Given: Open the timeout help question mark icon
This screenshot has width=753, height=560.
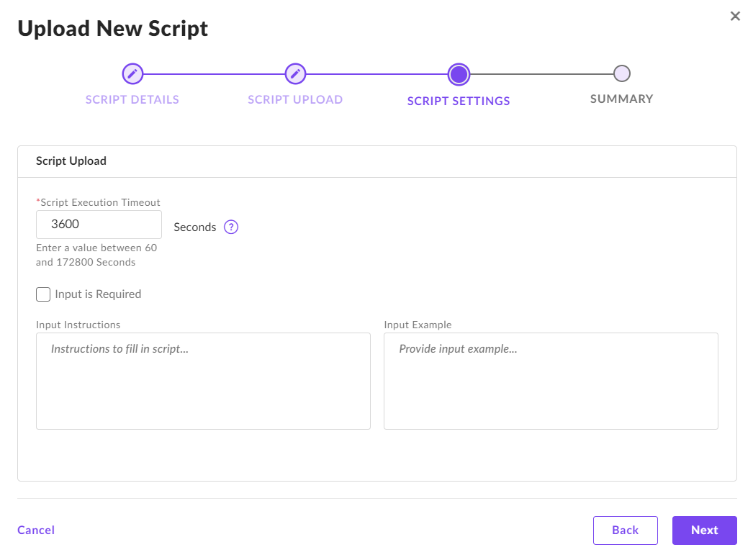Looking at the screenshot, I should coord(231,227).
